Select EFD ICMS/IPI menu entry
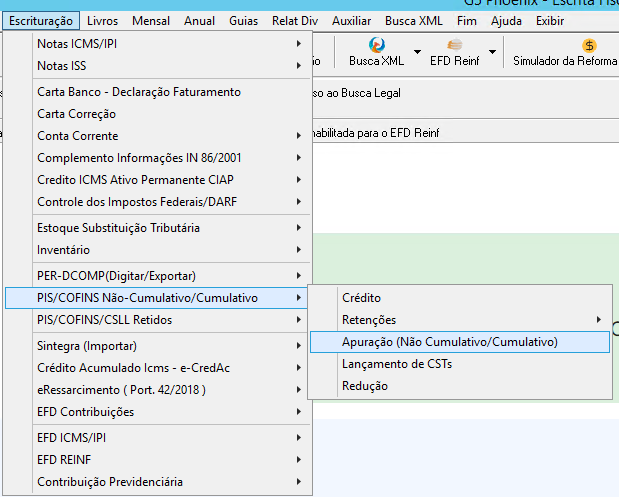Viewport: 619px width, 497px height. pos(158,438)
